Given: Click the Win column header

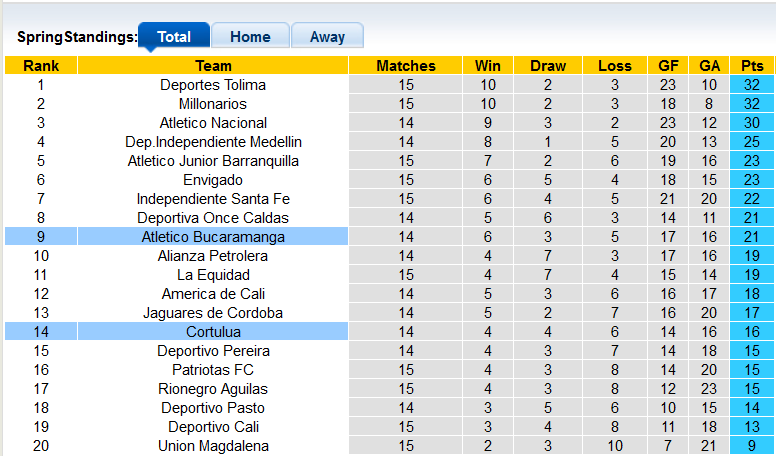Looking at the screenshot, I should pyautogui.click(x=488, y=66).
